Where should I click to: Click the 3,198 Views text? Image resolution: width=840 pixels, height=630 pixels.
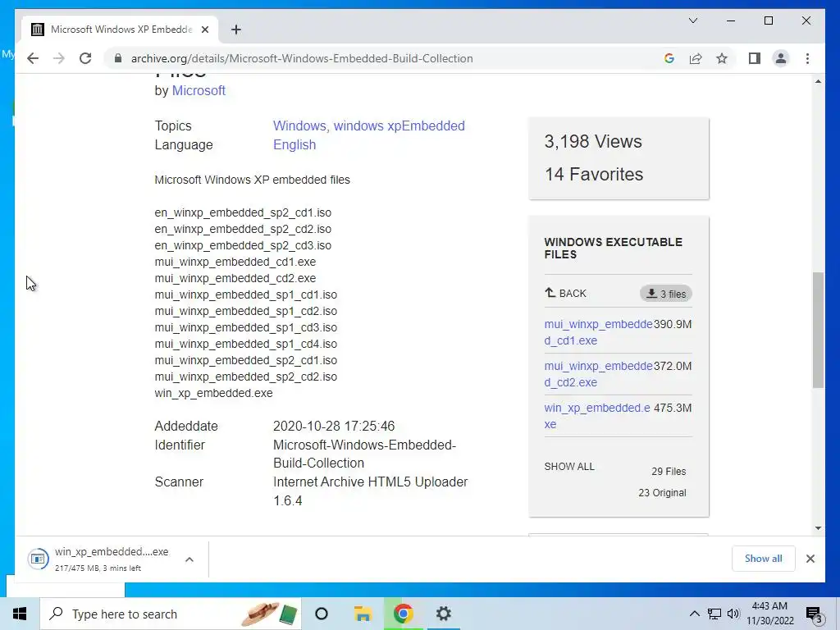593,141
